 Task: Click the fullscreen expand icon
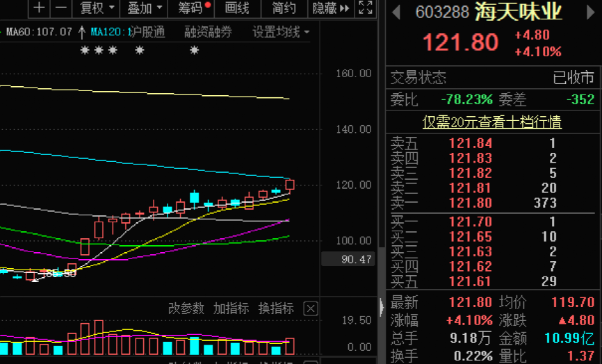pyautogui.click(x=365, y=8)
